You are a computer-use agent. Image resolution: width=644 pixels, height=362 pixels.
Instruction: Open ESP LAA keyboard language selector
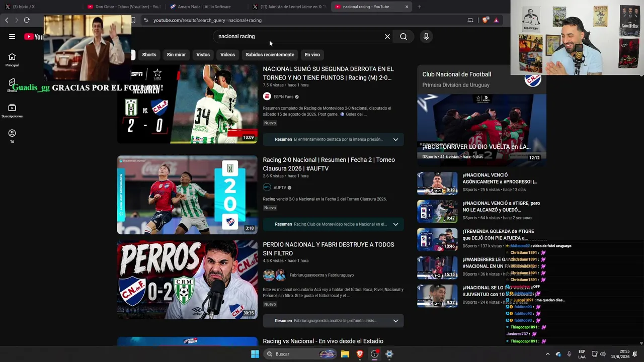click(582, 354)
